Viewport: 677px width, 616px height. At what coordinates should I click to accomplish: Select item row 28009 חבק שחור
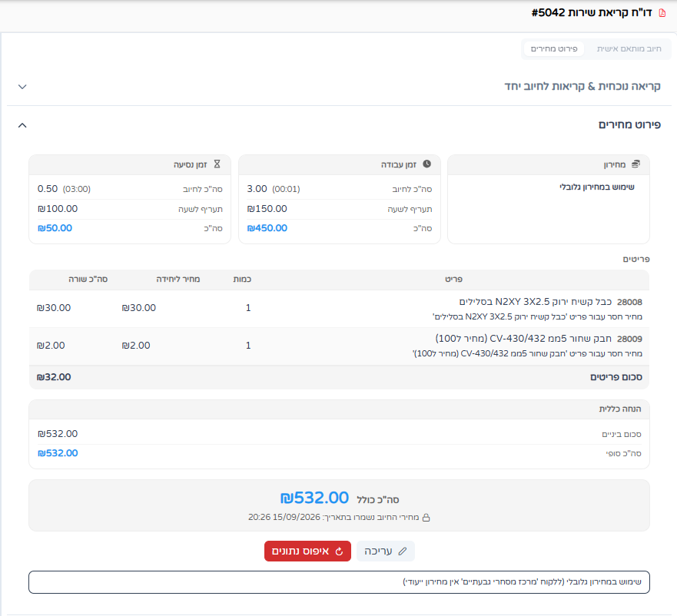[339, 346]
